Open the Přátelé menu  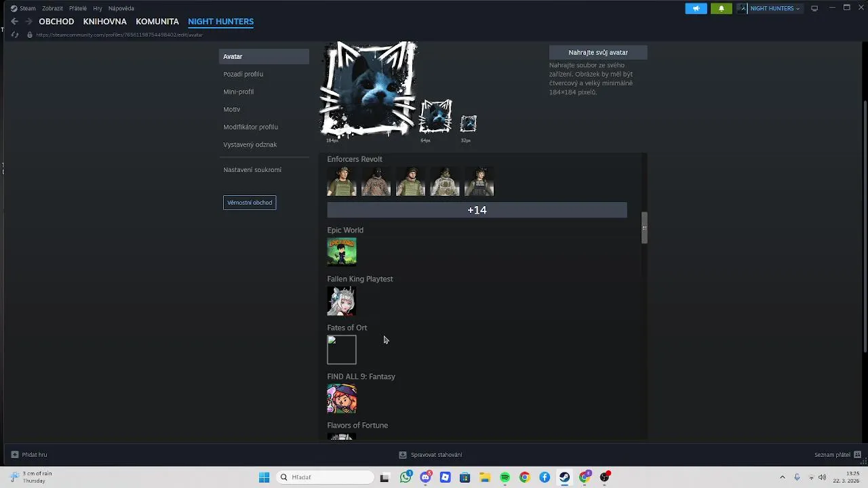click(78, 8)
